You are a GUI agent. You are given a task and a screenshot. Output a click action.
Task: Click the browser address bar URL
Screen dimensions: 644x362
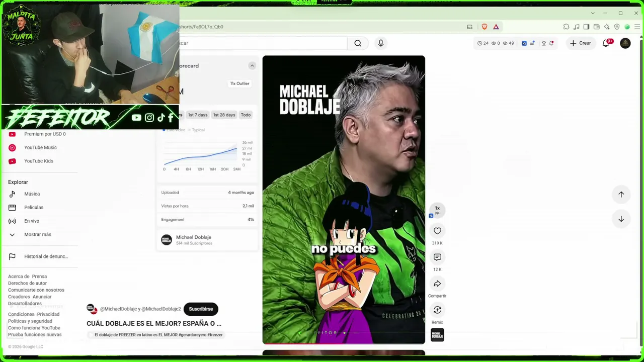201,27
